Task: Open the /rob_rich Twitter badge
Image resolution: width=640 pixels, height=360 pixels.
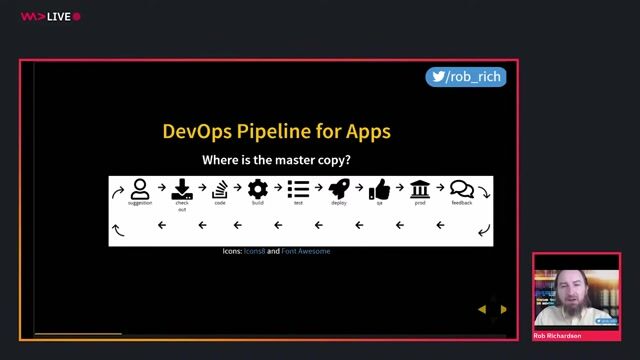Action: (x=466, y=77)
